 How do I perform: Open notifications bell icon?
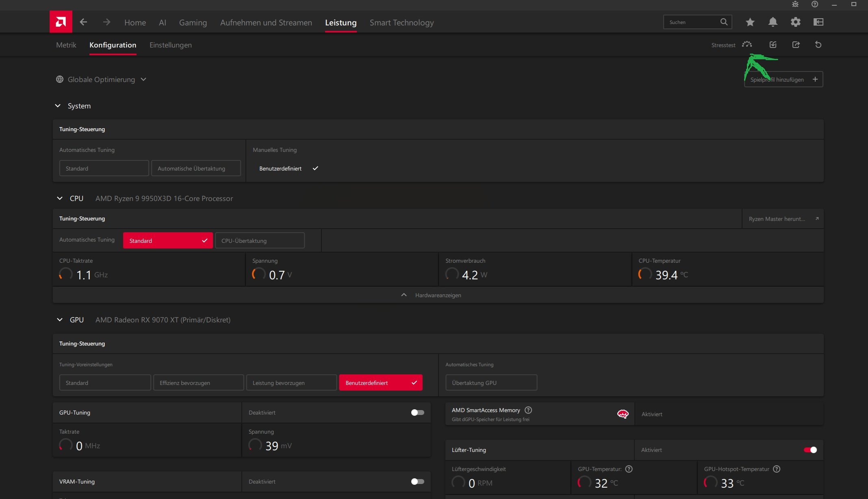(x=773, y=22)
